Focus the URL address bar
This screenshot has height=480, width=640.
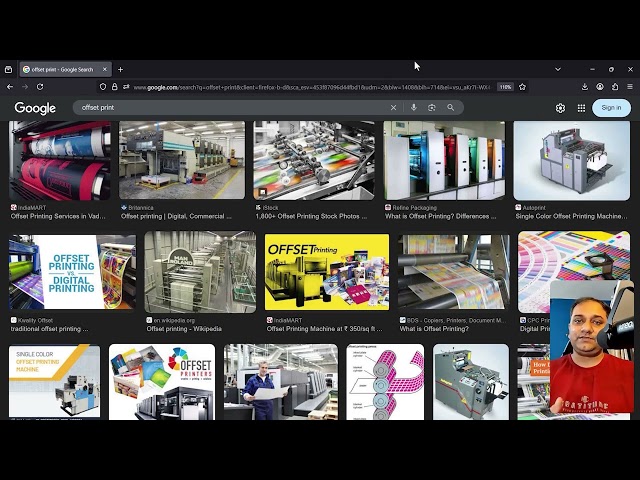[x=312, y=87]
